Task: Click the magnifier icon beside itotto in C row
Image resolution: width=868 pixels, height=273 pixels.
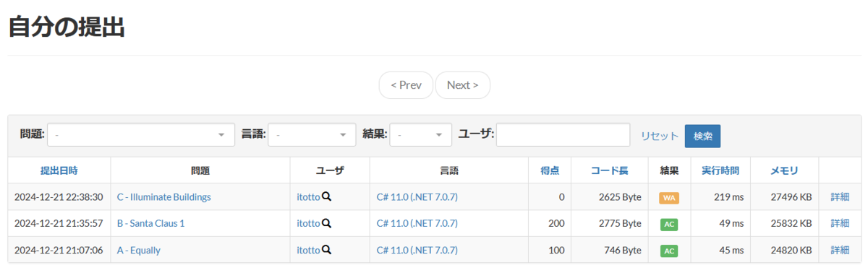Action: click(x=327, y=196)
